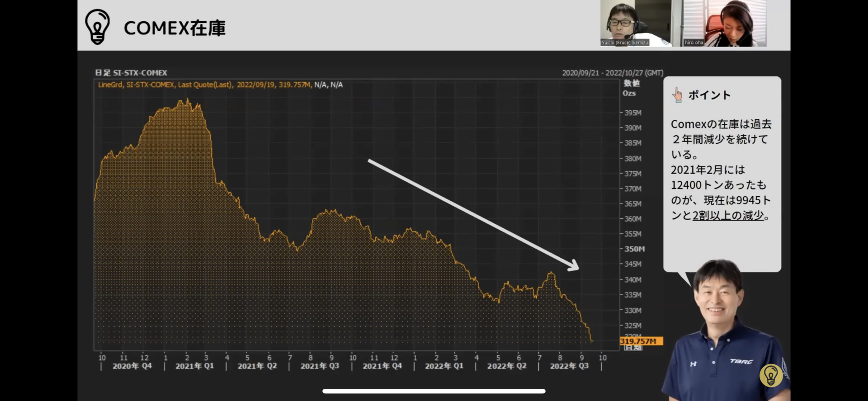Click the '340M' axis value

(633, 280)
